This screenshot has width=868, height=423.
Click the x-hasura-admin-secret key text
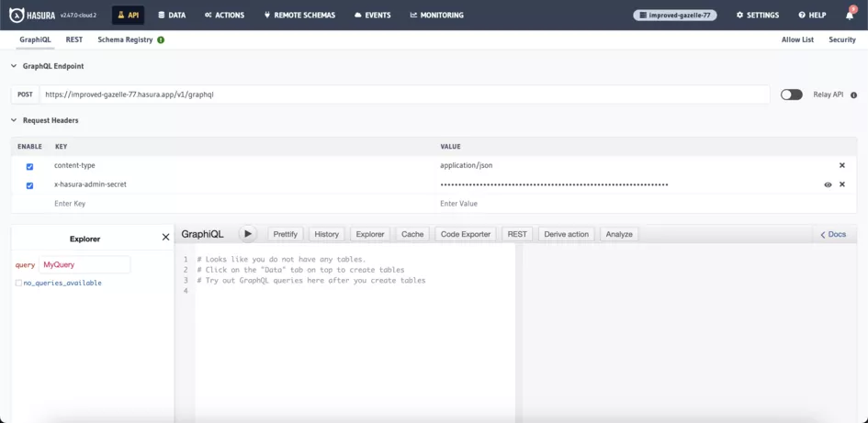point(90,184)
